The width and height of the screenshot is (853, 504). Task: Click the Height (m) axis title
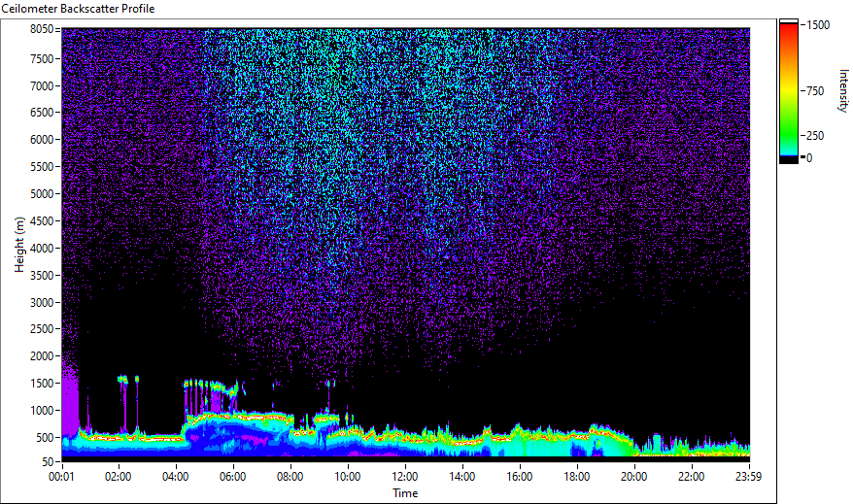(19, 245)
